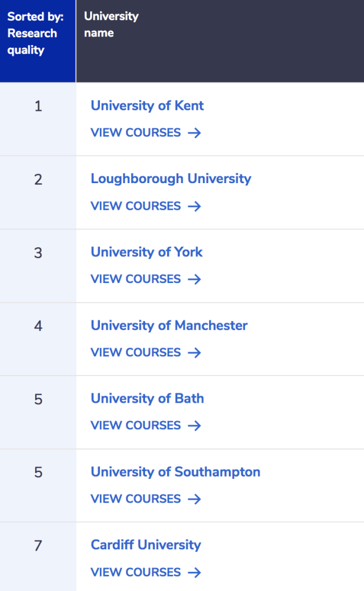Image resolution: width=364 pixels, height=591 pixels.
Task: Click the arrow icon under Cardiff University
Action: 194,573
